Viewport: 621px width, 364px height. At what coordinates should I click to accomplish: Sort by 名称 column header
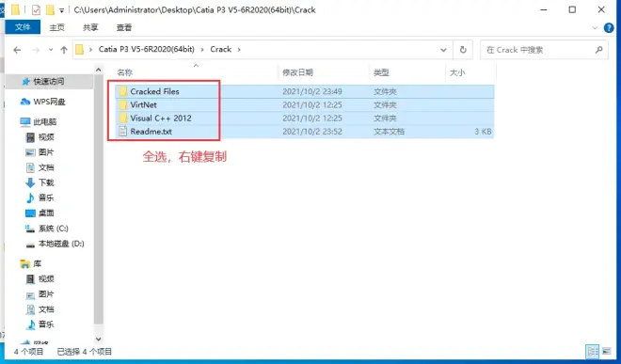pyautogui.click(x=125, y=72)
